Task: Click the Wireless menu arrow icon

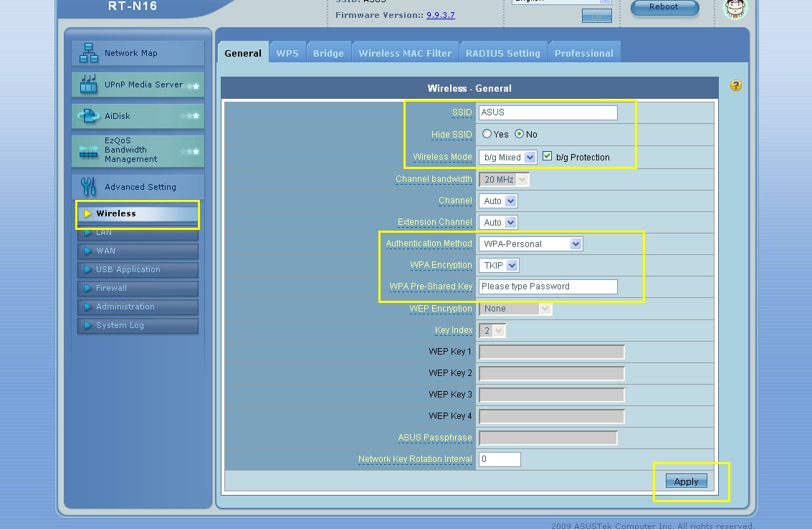Action: [87, 213]
